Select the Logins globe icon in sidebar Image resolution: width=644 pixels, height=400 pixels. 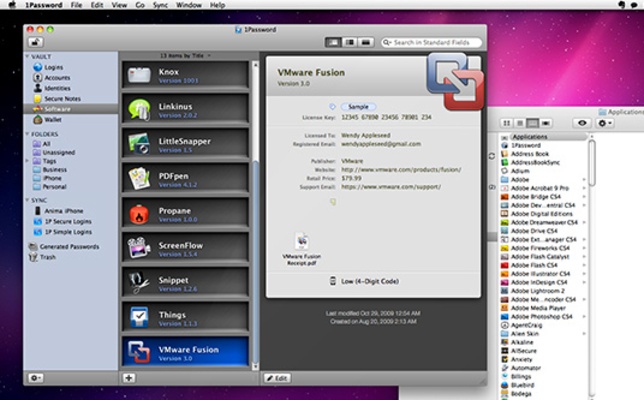tap(37, 67)
